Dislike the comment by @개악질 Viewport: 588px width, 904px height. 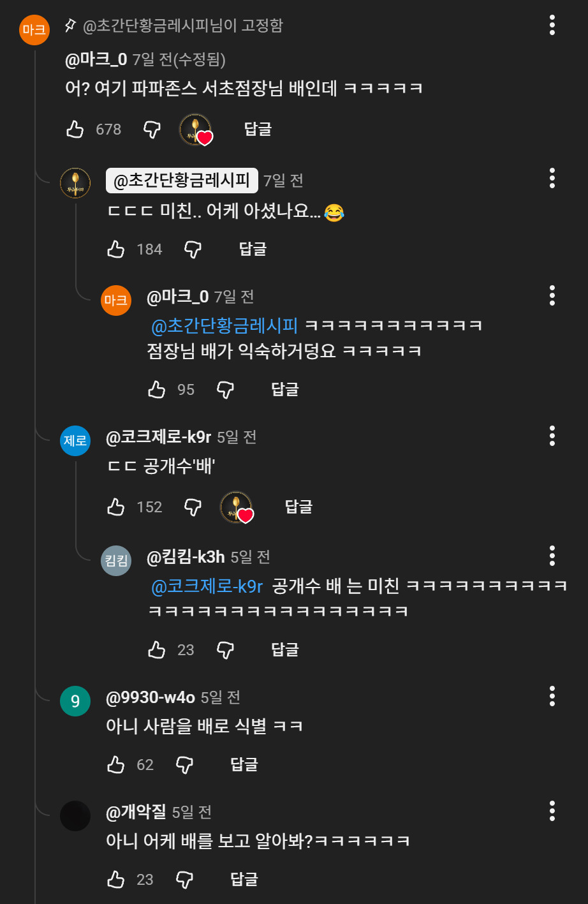point(184,878)
